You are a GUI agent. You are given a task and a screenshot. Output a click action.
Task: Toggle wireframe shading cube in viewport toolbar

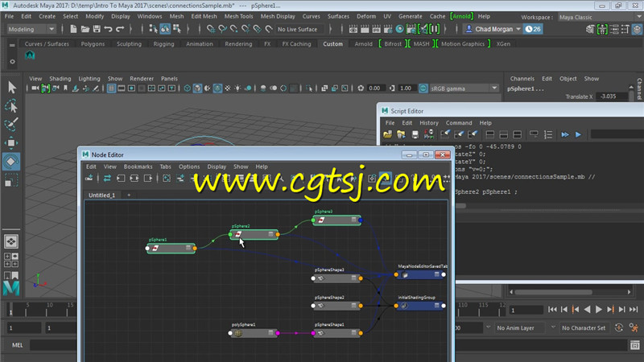pos(188,88)
